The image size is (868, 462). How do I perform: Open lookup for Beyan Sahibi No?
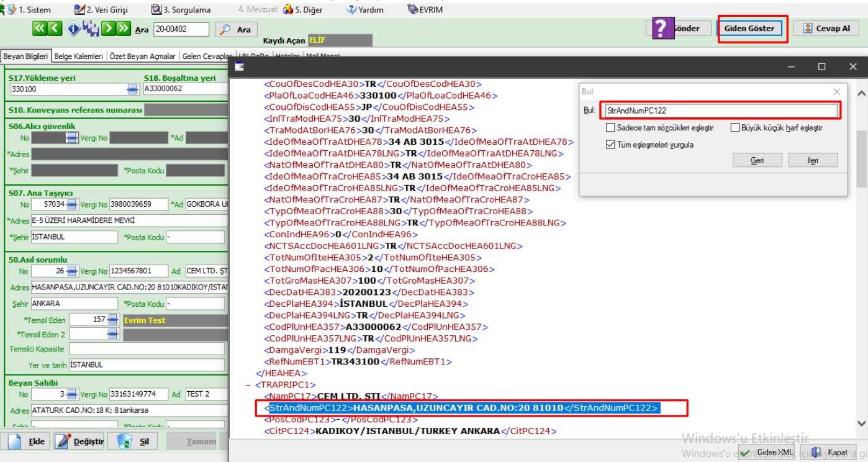(72, 394)
